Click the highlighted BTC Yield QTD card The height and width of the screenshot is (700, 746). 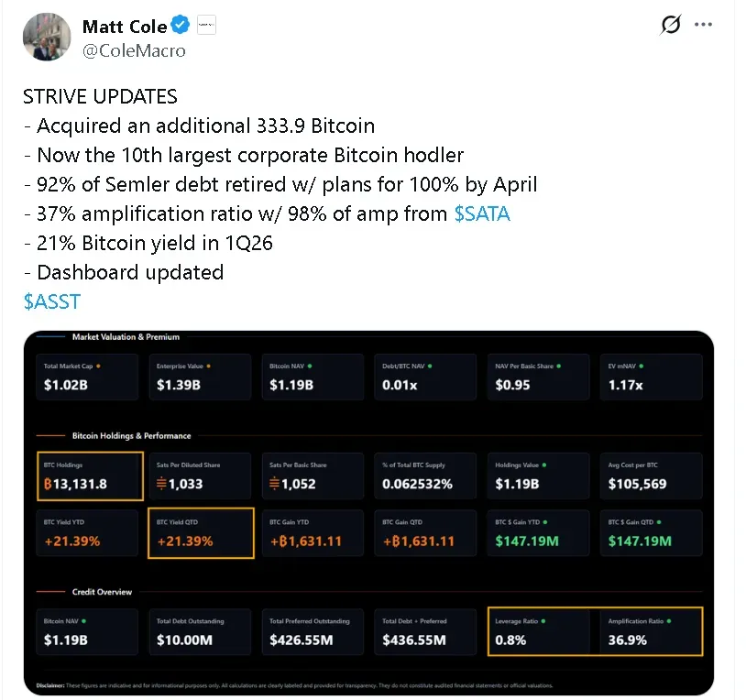coord(201,532)
